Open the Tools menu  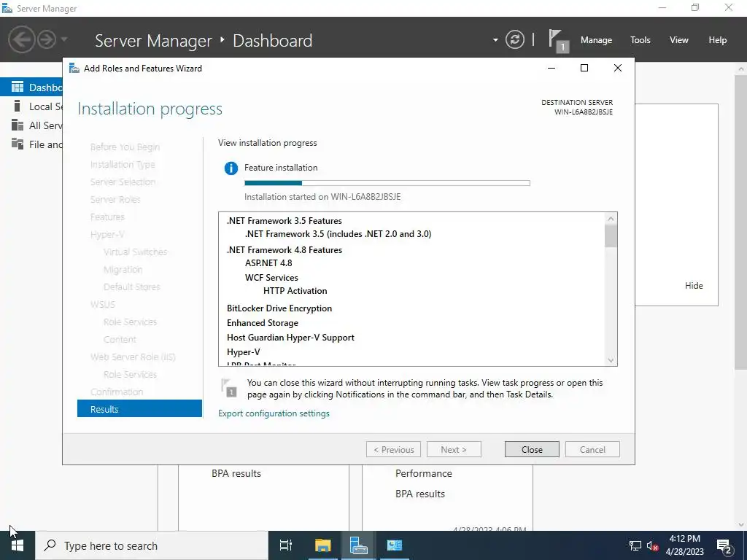(640, 40)
